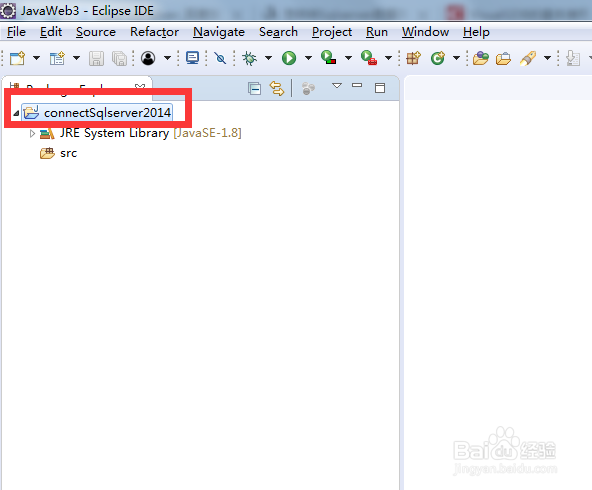
Task: Click the Coverage run icon
Action: [x=329, y=58]
